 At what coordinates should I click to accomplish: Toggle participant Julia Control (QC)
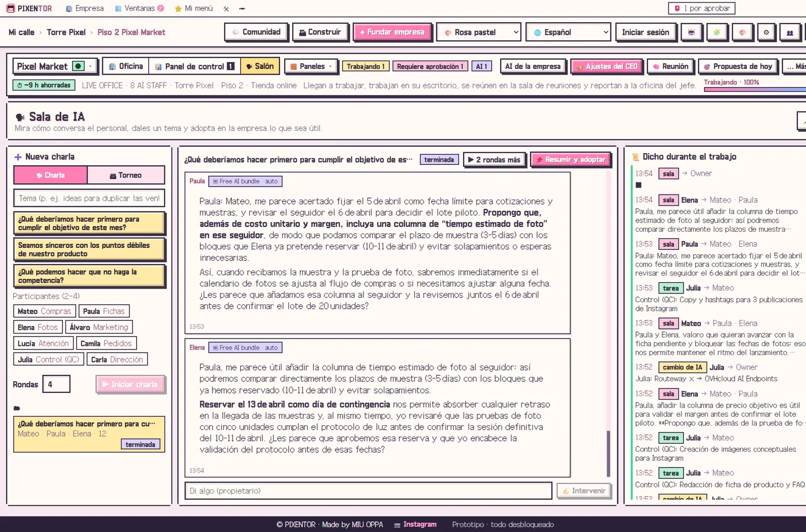48,360
